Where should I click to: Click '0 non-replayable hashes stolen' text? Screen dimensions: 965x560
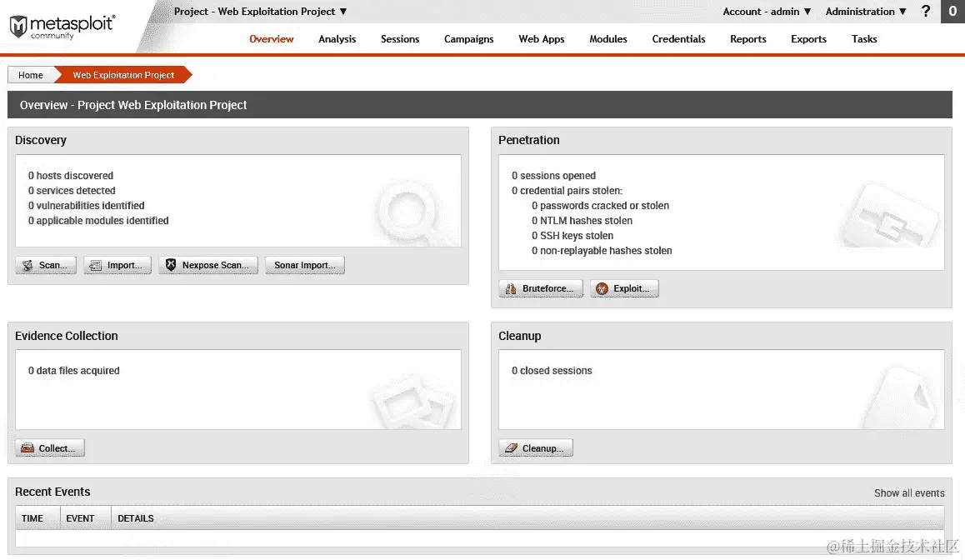602,251
